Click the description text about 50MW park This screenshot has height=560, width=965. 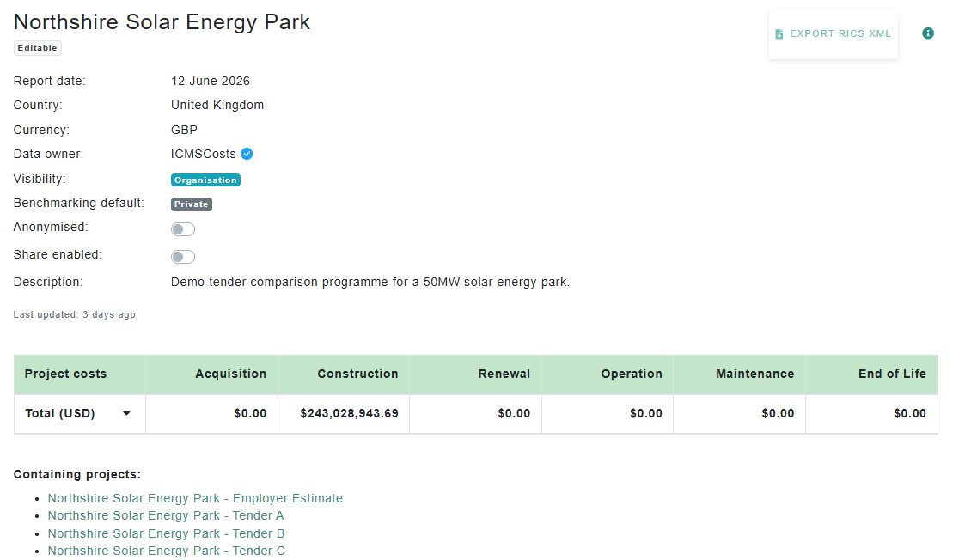[370, 282]
